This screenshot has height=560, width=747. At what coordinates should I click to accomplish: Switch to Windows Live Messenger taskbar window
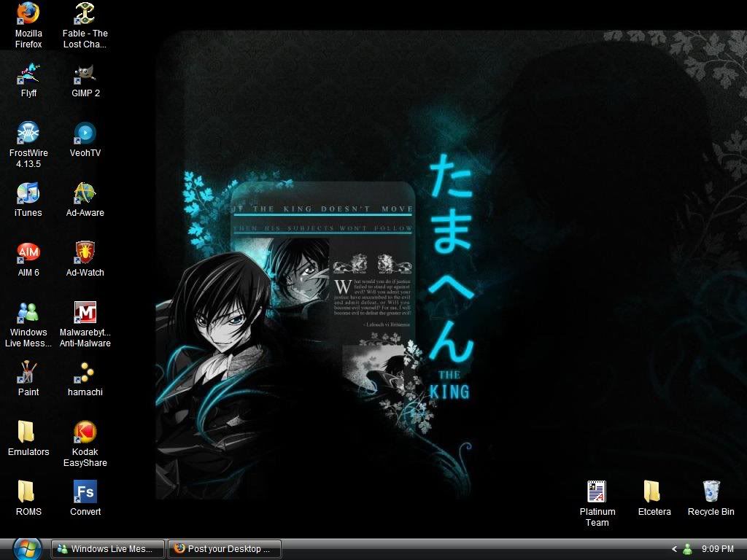[x=107, y=549]
